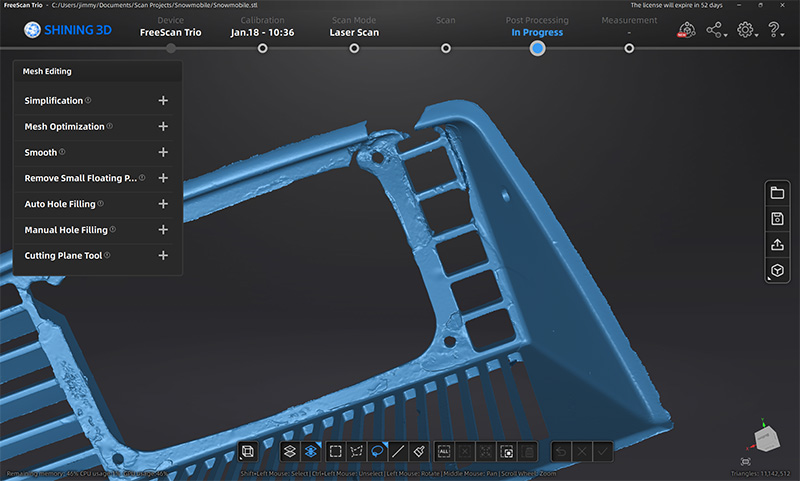Go to the Measurement step
This screenshot has width=800, height=481.
tap(629, 46)
